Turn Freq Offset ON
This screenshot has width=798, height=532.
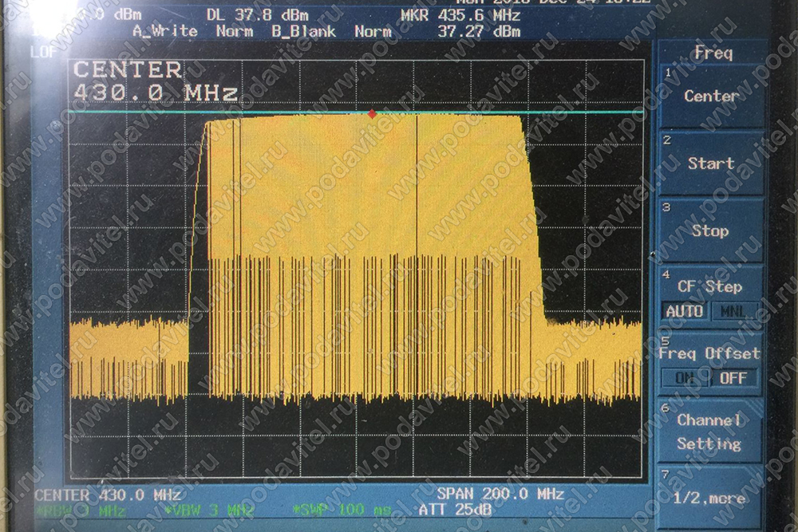[x=684, y=377]
